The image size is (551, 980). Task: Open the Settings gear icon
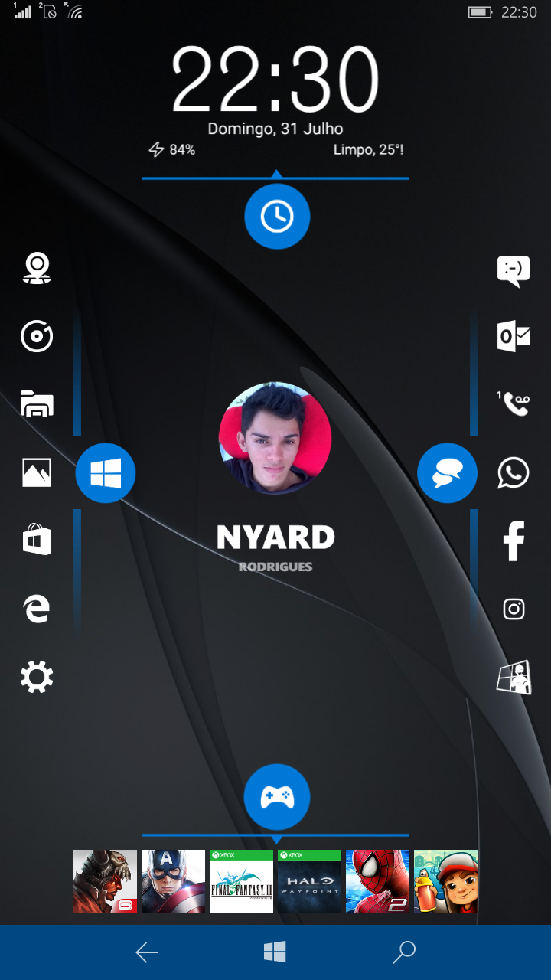[37, 677]
